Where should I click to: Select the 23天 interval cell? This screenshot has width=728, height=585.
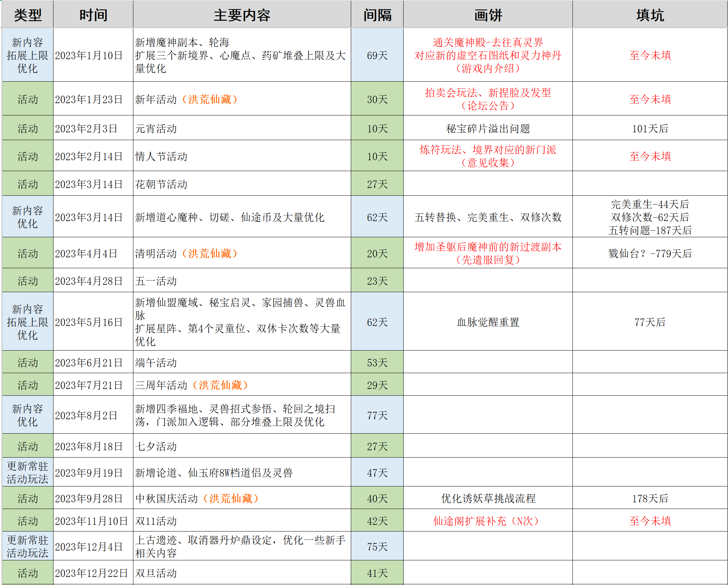377,281
